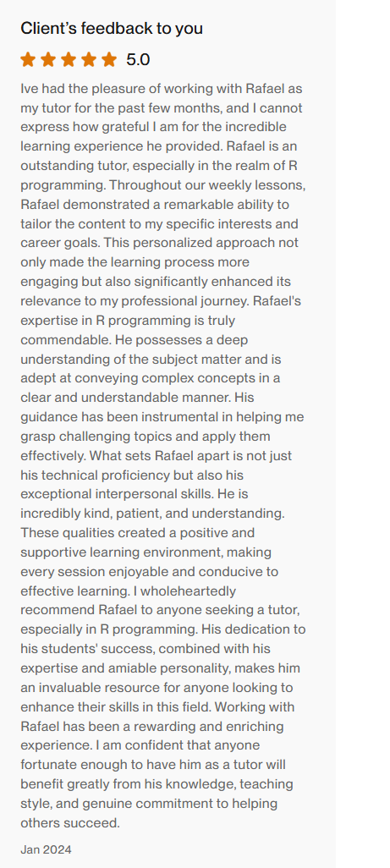Click the second orange rating star
390x868 pixels.
(48, 59)
